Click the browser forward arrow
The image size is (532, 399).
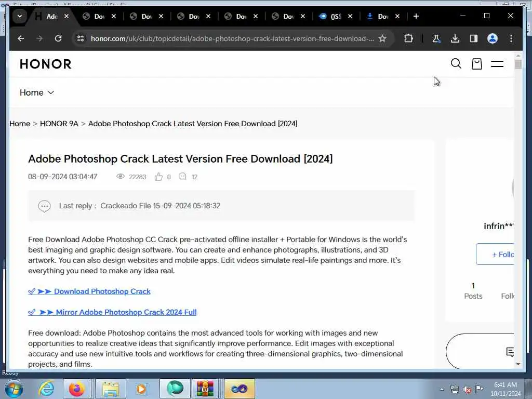point(39,38)
